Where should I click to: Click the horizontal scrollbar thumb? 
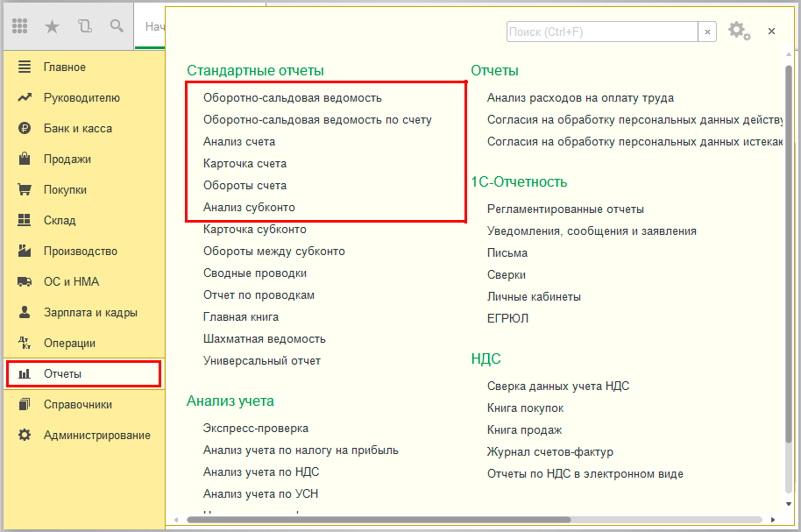379,520
